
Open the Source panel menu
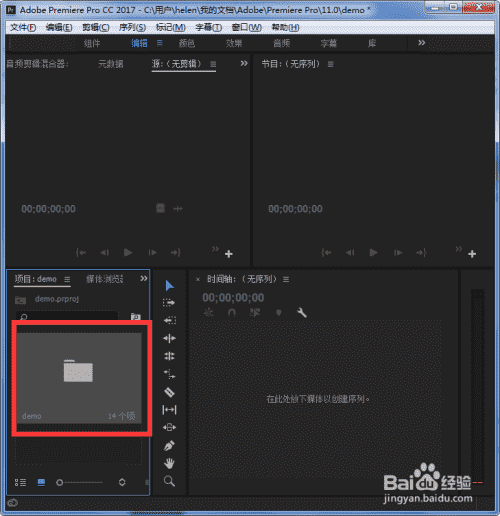click(x=213, y=64)
